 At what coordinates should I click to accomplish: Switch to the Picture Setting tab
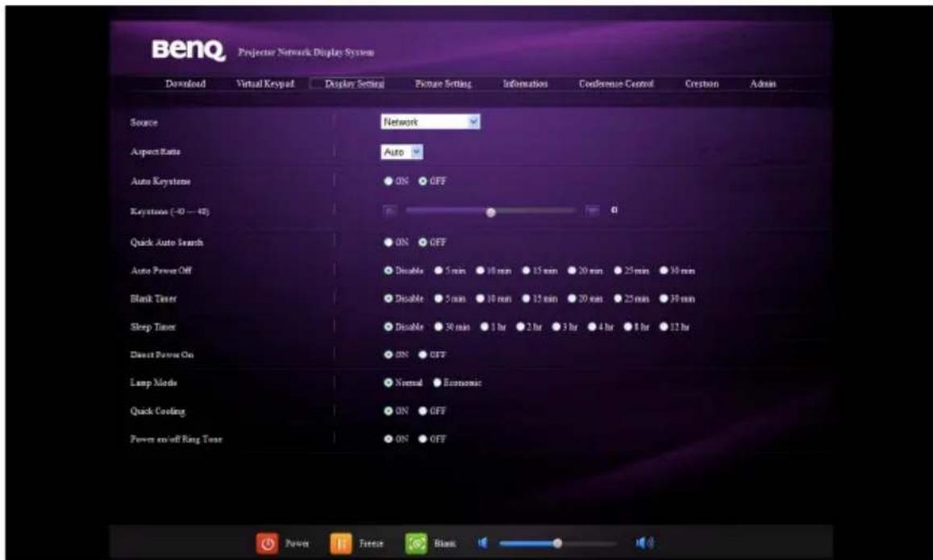coord(444,84)
